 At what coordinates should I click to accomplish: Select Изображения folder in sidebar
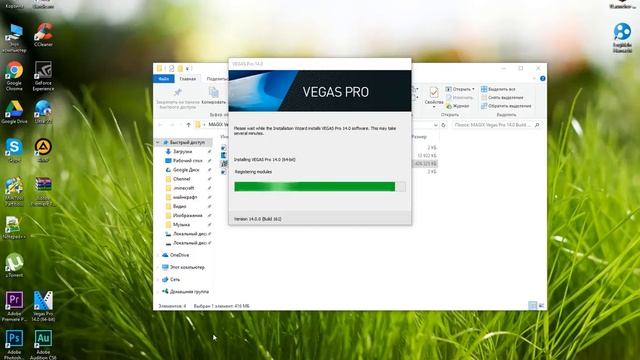[x=185, y=216]
